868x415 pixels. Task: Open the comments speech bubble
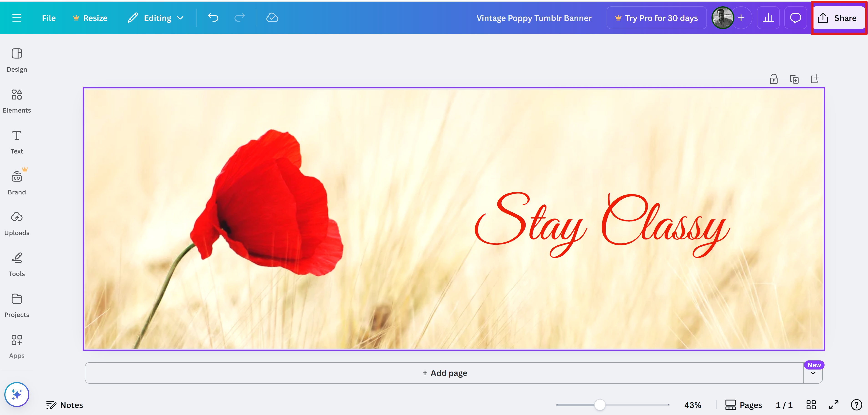[795, 18]
